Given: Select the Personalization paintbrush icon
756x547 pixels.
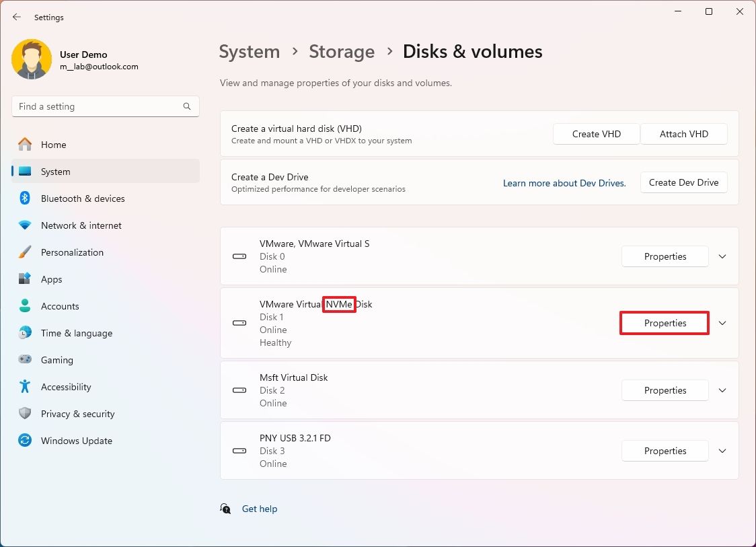Looking at the screenshot, I should pyautogui.click(x=24, y=252).
